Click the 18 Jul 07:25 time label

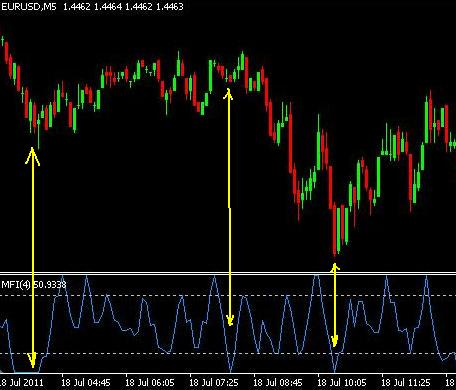214,382
